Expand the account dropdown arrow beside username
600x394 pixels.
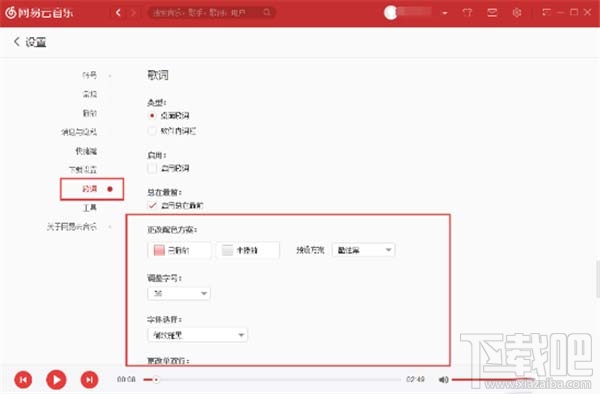tap(445, 13)
